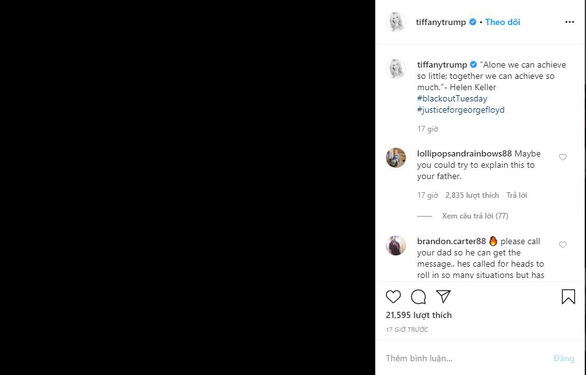
Task: Like the post with the heart icon
Action: click(393, 296)
